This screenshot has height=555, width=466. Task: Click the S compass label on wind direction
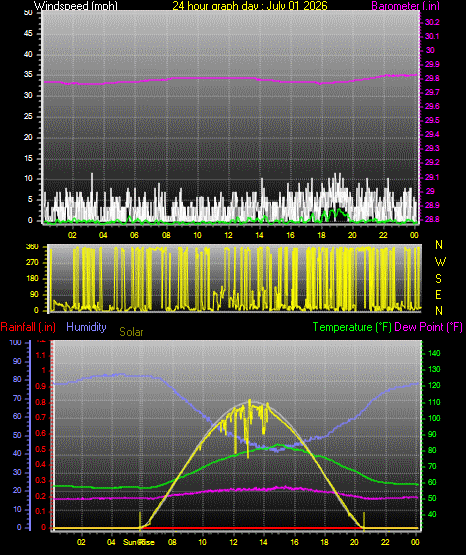coord(438,279)
